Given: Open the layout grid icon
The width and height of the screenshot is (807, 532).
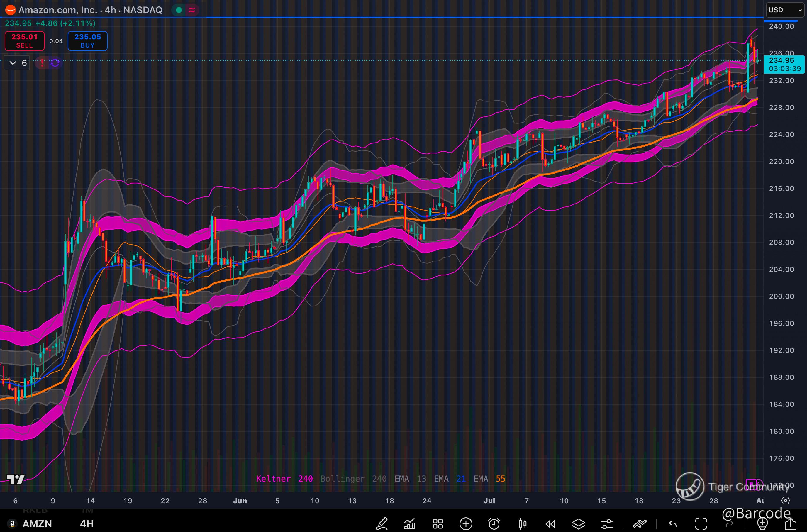Looking at the screenshot, I should (438, 523).
